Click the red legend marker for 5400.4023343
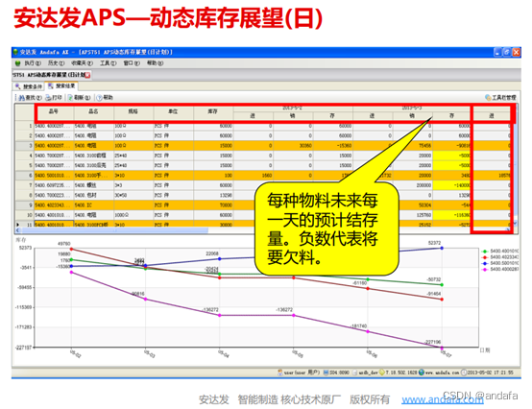The width and height of the screenshot is (532, 409). 485,257
